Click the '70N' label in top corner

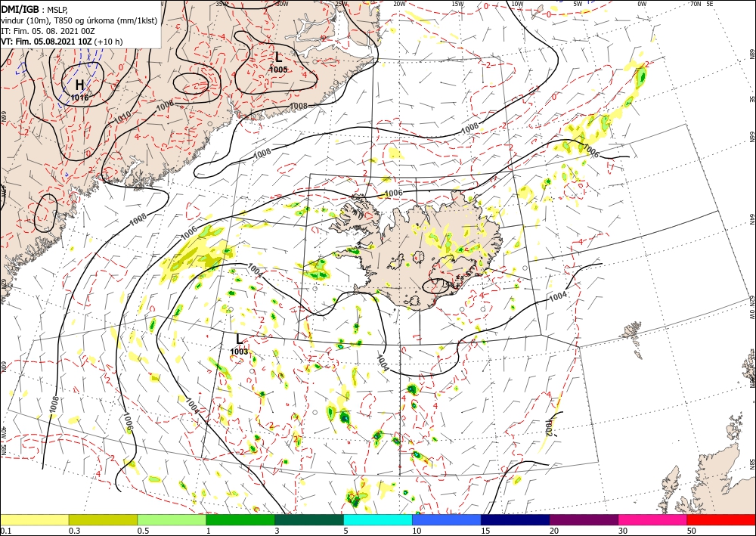click(696, 4)
